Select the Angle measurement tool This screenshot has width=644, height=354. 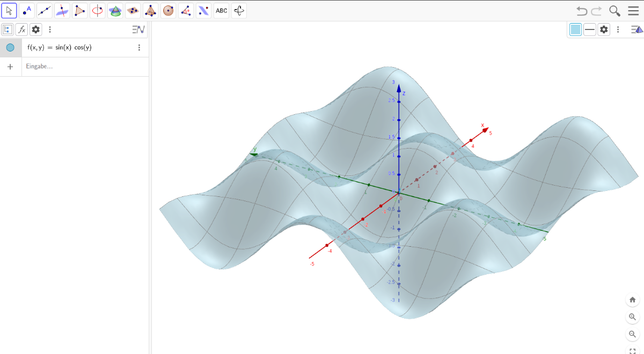tap(186, 10)
